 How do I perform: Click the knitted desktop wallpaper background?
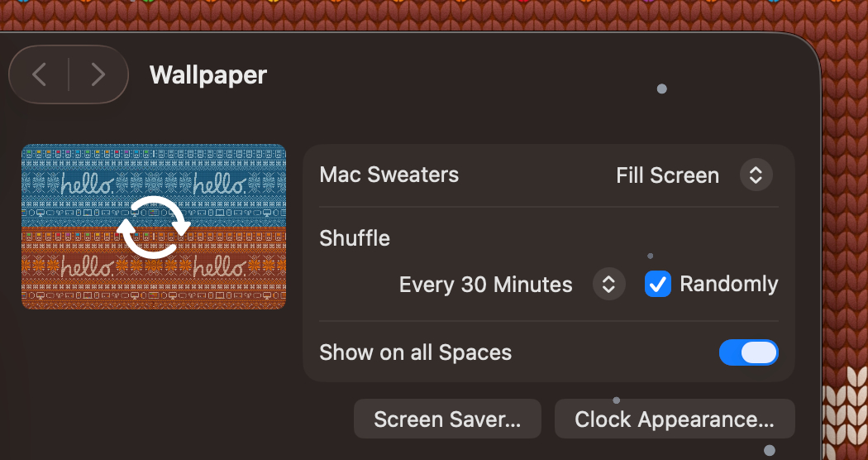coord(843,207)
